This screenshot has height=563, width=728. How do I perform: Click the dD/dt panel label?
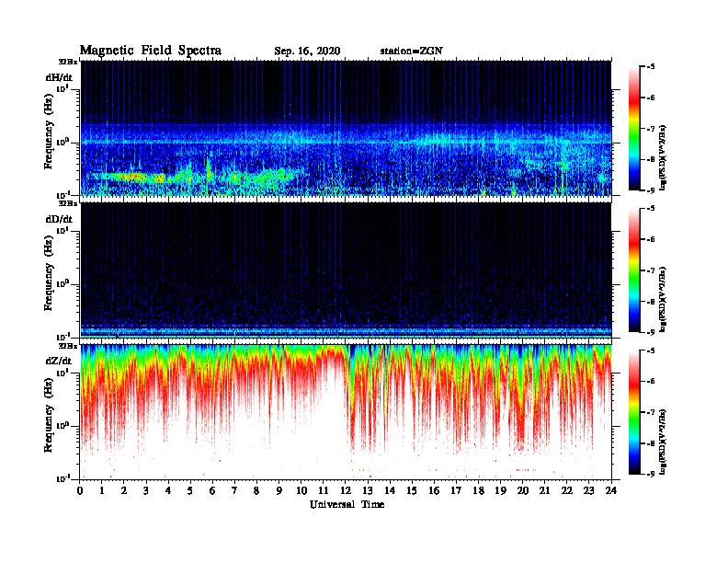(59, 219)
